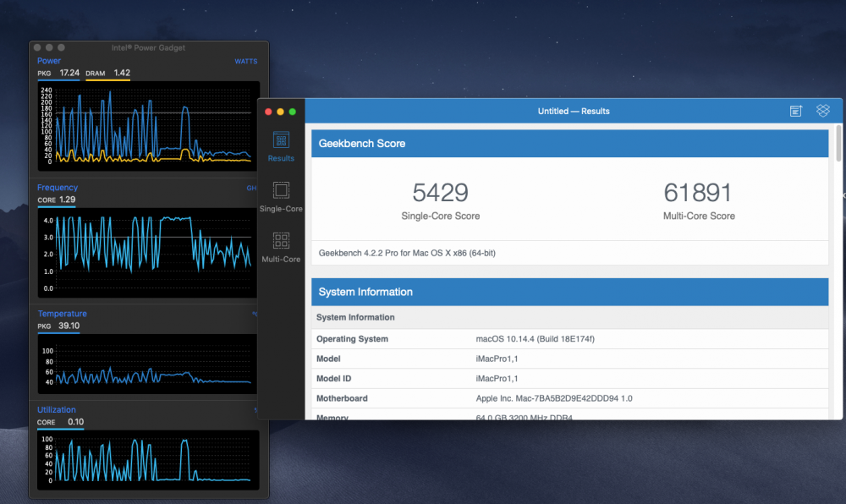Click the Temperature heading in Power Gadget
Viewport: 846px width, 504px height.
pyautogui.click(x=62, y=314)
